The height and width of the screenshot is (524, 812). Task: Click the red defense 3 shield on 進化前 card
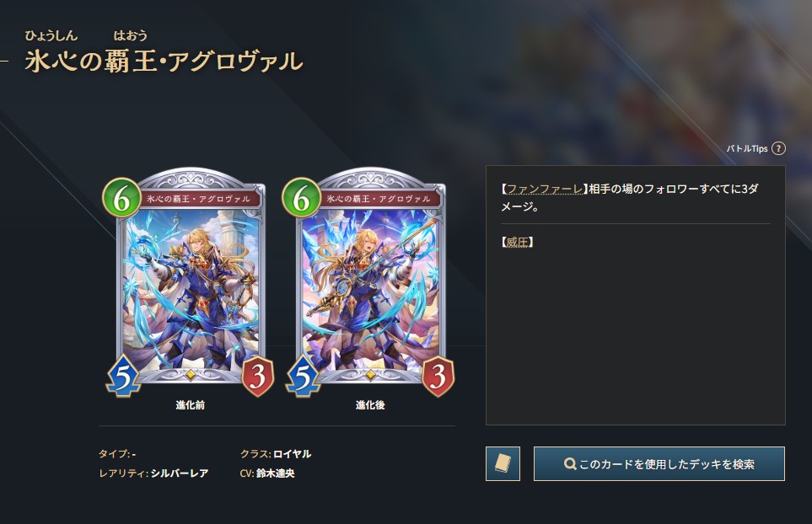(257, 376)
